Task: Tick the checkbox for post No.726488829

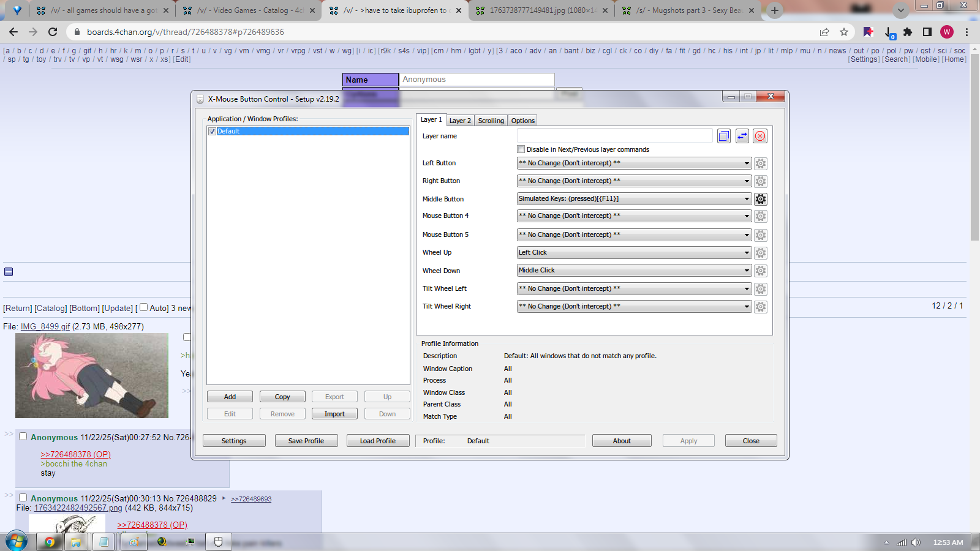Action: [23, 498]
